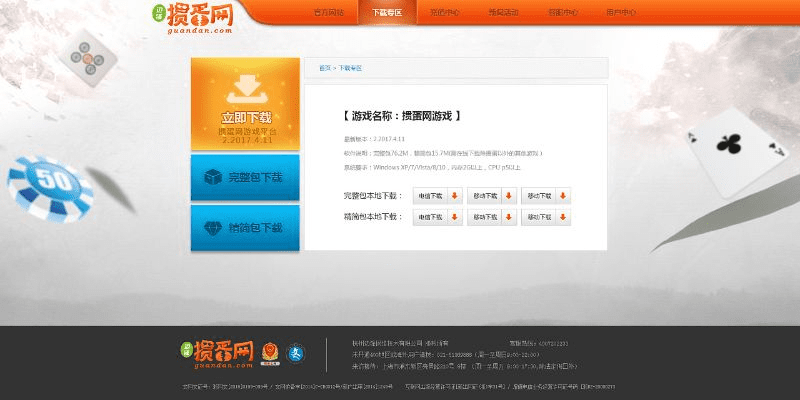Click the box icon beside 完整包下载
The height and width of the screenshot is (400, 800).
click(213, 178)
